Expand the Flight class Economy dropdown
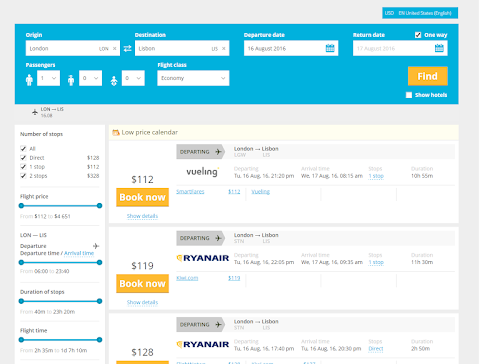The height and width of the screenshot is (364, 500). [x=193, y=78]
